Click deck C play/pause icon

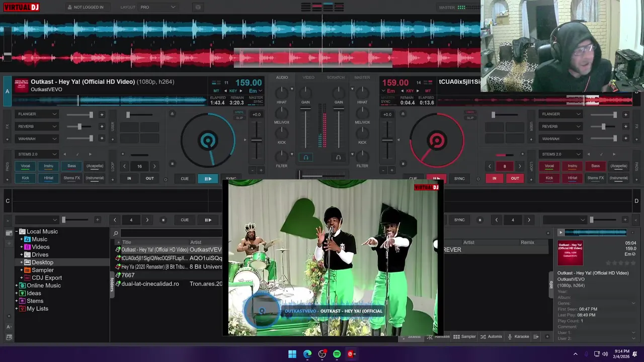208,220
